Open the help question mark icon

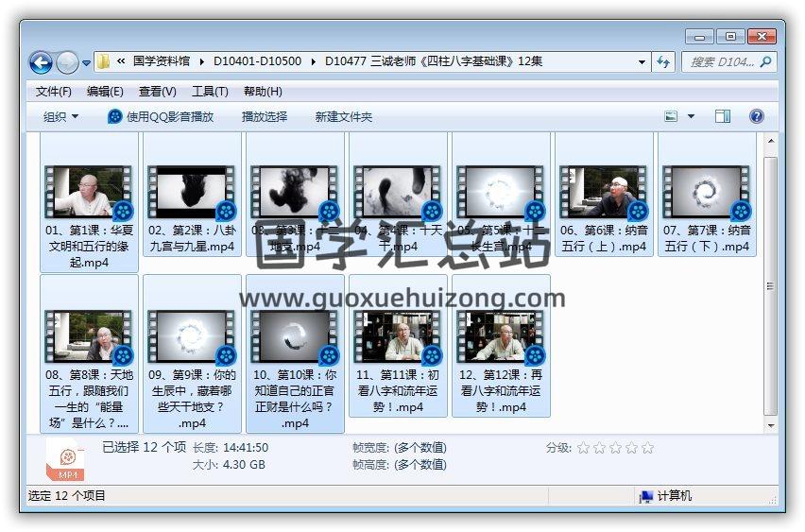coord(756,116)
